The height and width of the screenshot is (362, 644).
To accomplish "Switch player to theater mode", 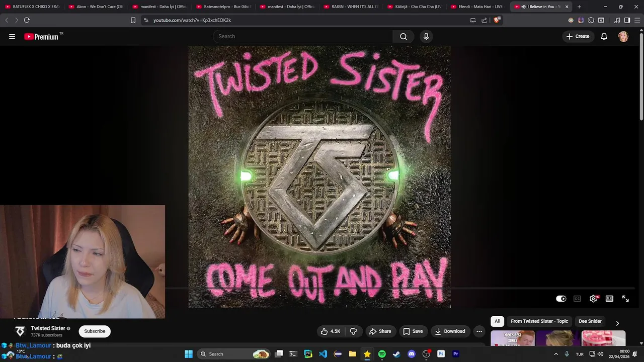I will pos(609,299).
